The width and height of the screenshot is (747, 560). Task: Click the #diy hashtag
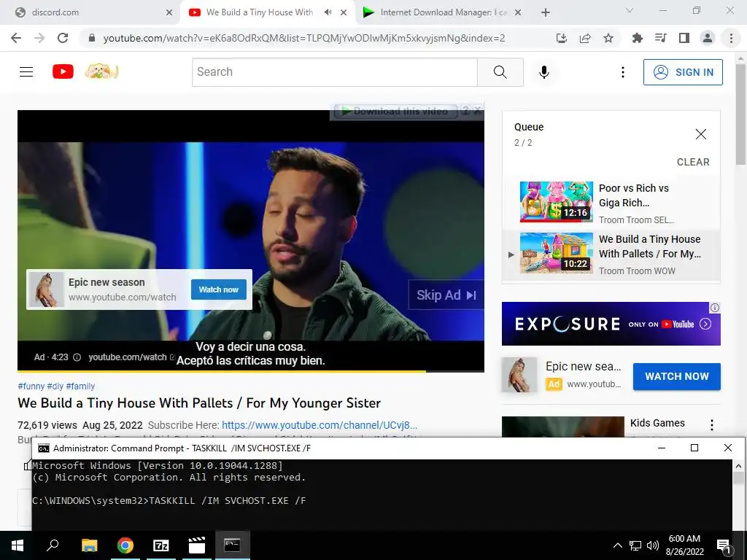tap(55, 386)
